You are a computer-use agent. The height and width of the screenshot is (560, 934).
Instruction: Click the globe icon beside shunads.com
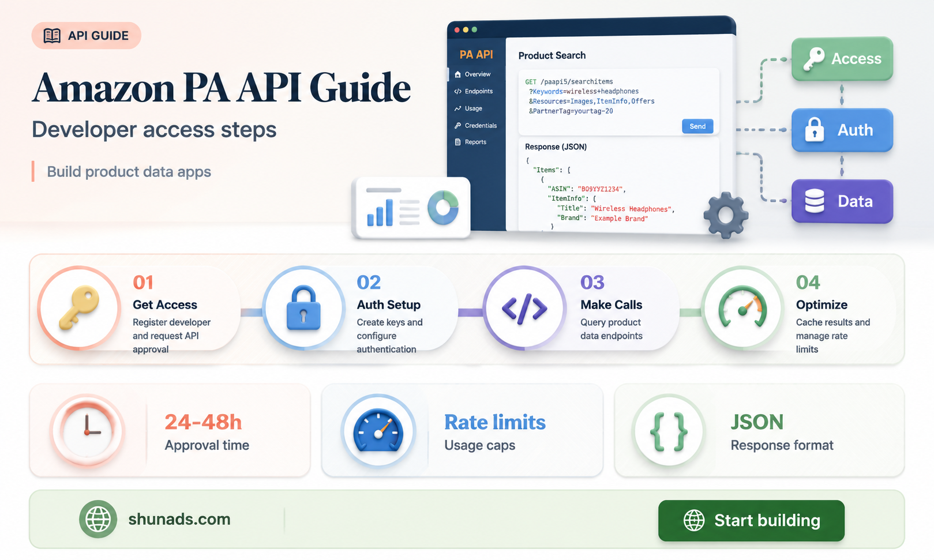98,519
